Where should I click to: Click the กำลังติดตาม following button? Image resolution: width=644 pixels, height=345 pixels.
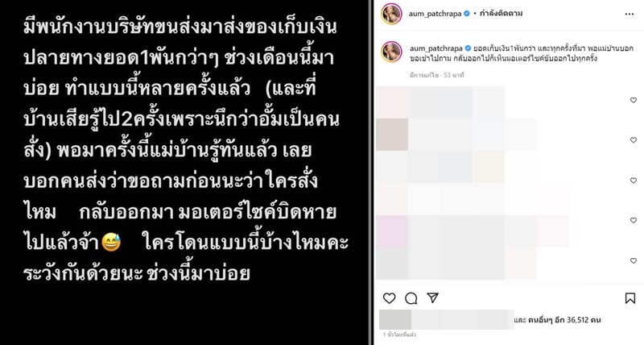pos(501,13)
